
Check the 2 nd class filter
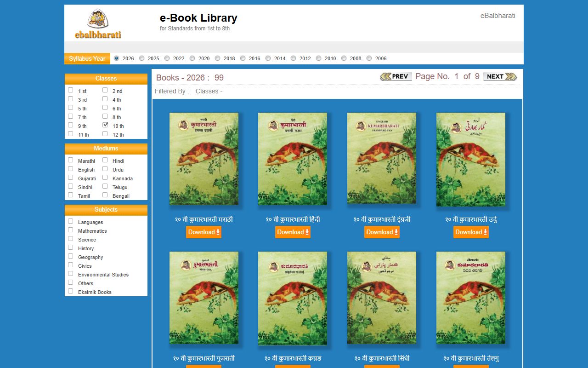[105, 90]
